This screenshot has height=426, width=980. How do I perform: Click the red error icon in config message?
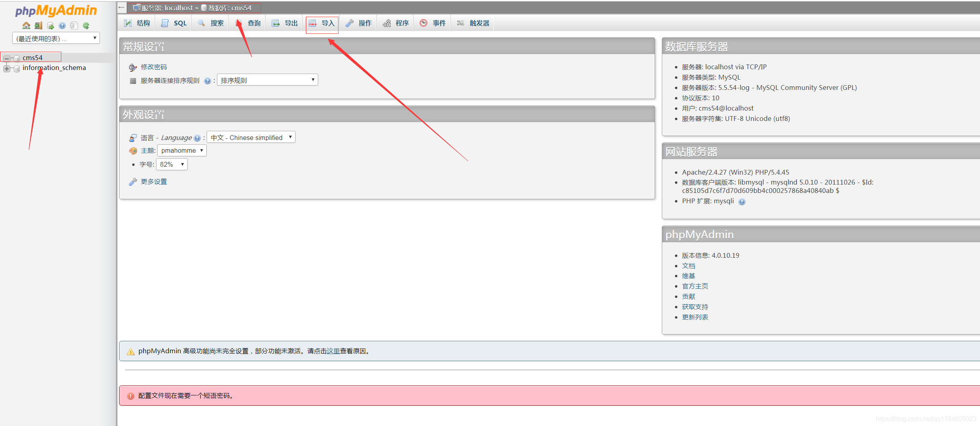tap(130, 396)
